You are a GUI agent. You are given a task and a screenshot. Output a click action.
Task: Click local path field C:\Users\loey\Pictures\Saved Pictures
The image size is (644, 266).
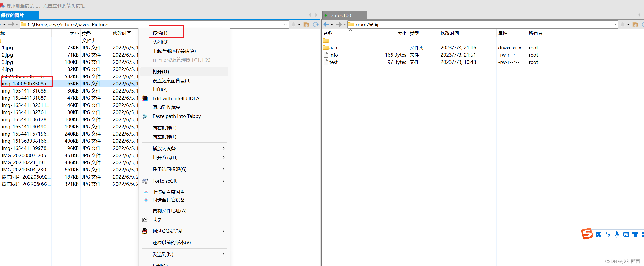coord(154,25)
